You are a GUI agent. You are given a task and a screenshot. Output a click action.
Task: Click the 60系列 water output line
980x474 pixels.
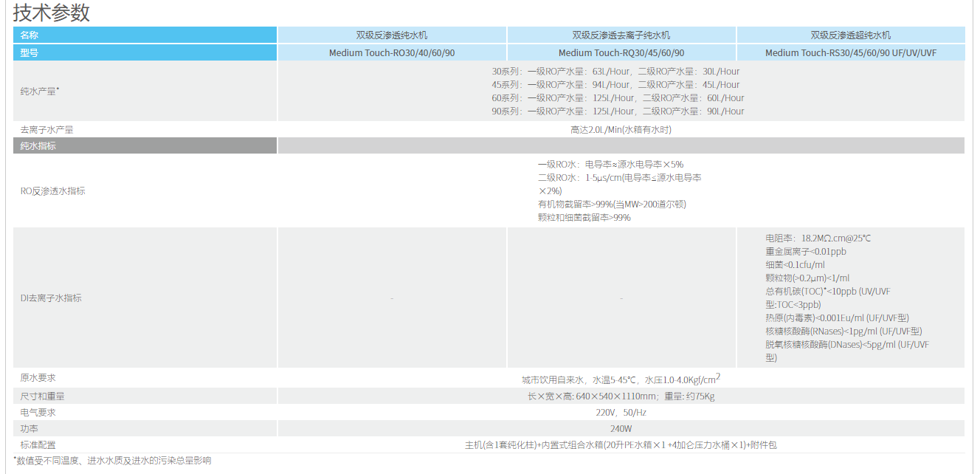618,98
